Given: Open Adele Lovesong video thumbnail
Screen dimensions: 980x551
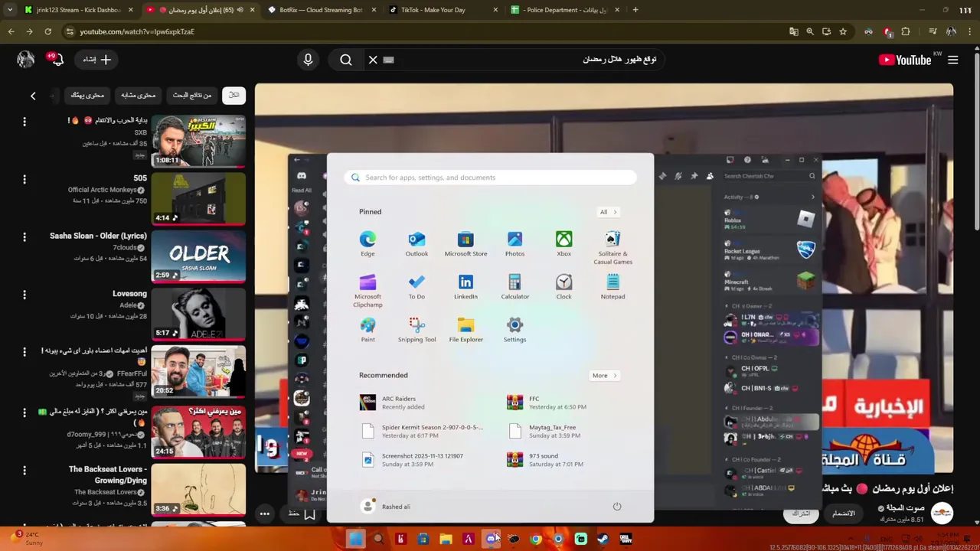Looking at the screenshot, I should pyautogui.click(x=198, y=314).
